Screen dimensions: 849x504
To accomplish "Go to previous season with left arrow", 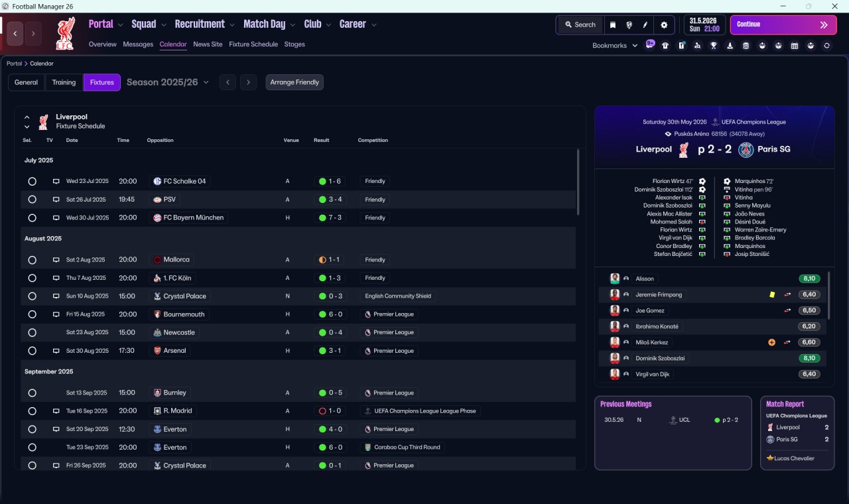I will [228, 82].
